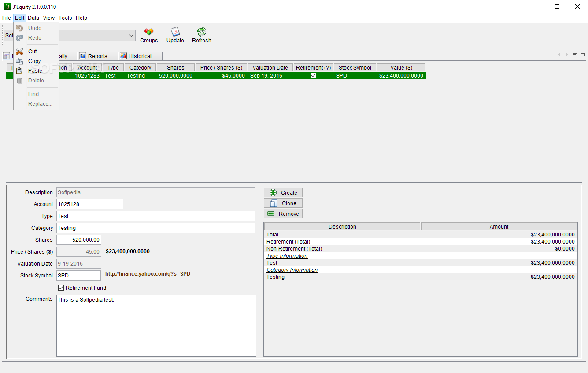The image size is (588, 373).
Task: Click the Amount header in summary table
Action: [x=499, y=227]
